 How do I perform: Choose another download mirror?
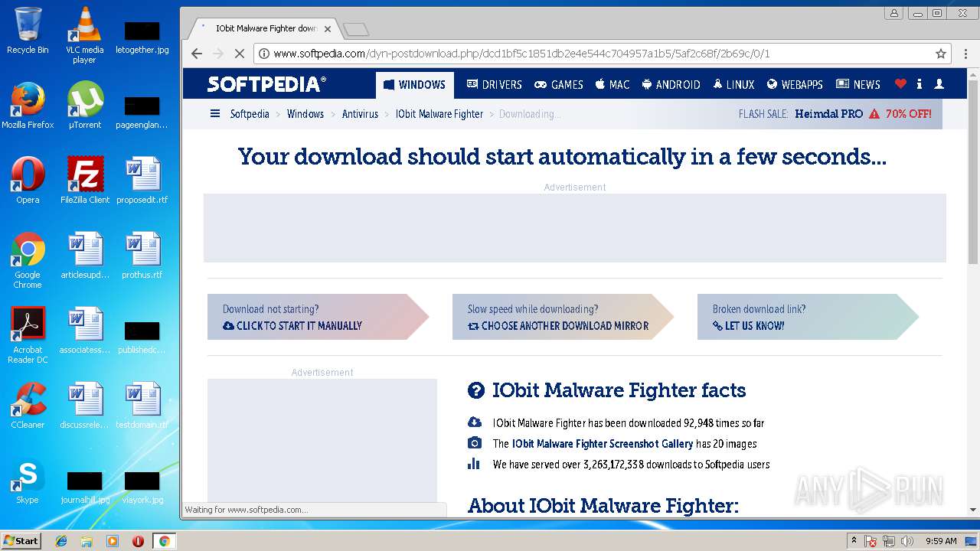coord(558,326)
